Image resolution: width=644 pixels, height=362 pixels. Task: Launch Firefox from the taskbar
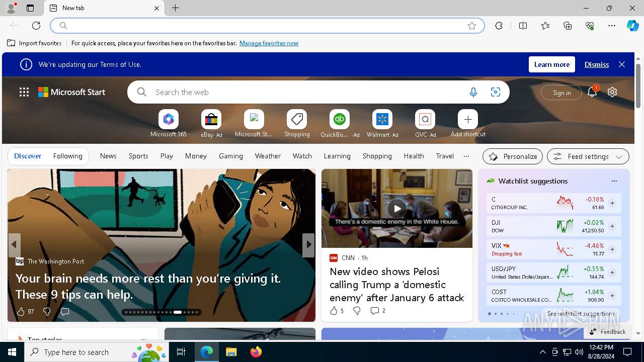256,352
